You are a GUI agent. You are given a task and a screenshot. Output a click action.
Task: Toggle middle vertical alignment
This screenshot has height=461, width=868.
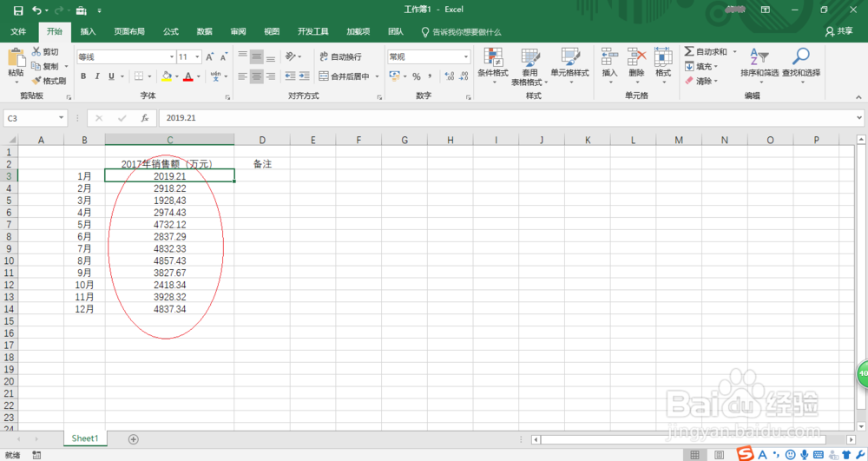point(256,56)
